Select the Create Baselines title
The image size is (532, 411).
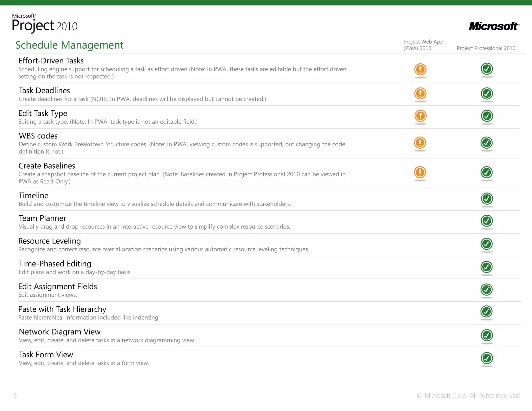point(47,166)
